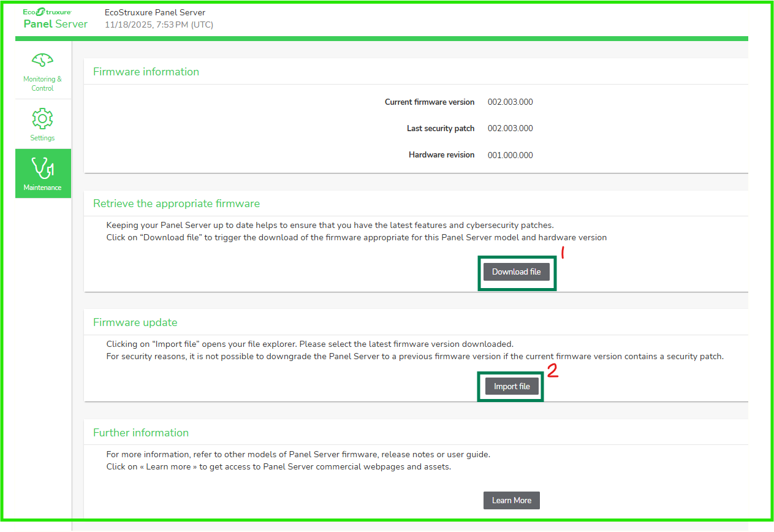The height and width of the screenshot is (532, 774).
Task: Click the EcoStruxure Panel Server title text
Action: 155,12
